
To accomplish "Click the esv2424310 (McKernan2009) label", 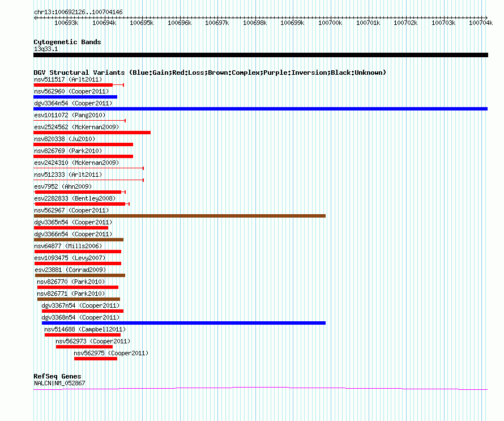I will tap(76, 163).
